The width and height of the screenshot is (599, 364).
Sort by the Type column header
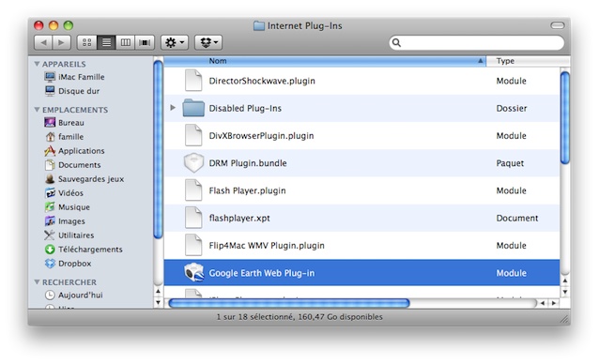click(x=528, y=61)
